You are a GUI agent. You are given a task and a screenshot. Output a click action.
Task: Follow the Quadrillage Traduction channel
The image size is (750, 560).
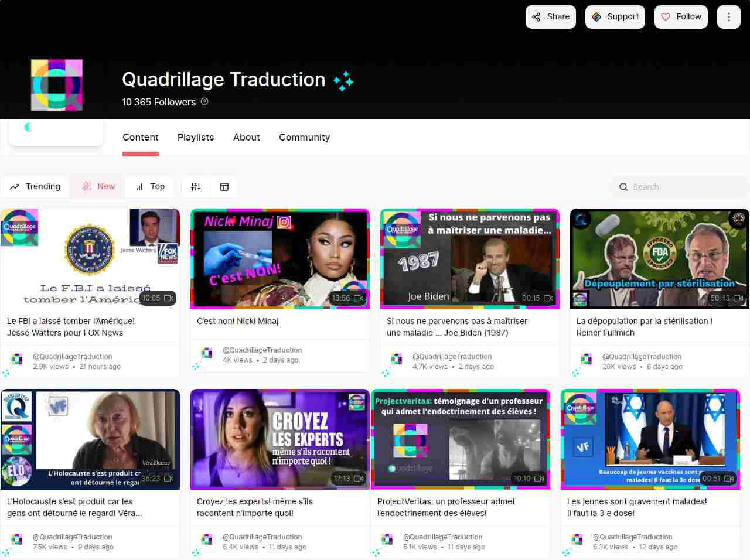click(x=681, y=17)
